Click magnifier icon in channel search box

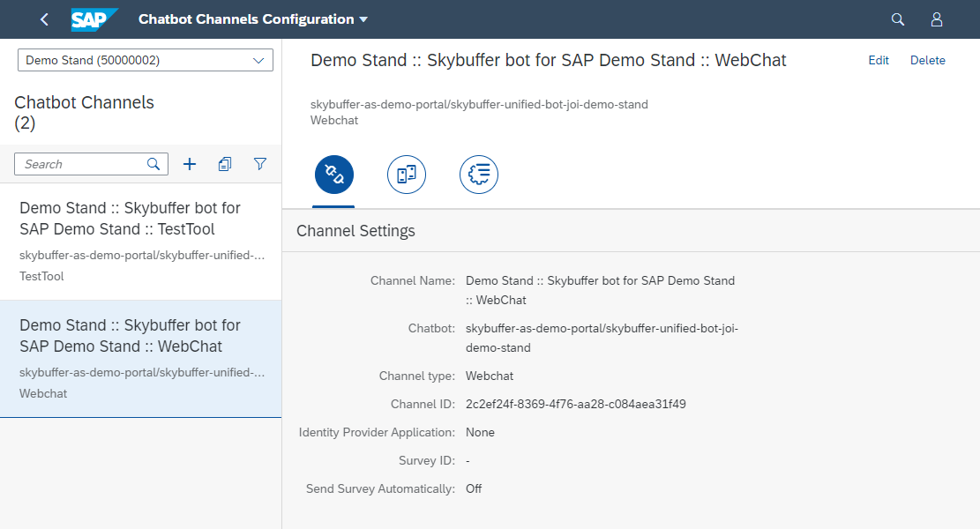[153, 164]
